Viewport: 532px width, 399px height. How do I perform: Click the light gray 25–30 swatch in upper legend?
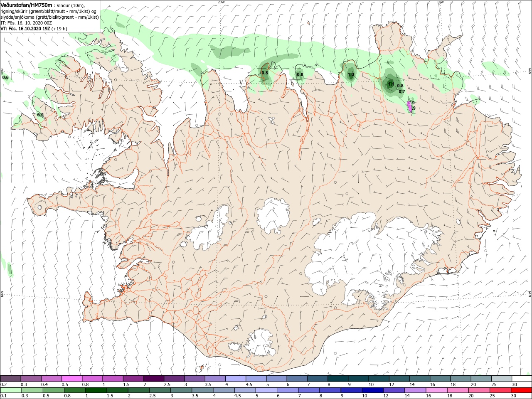pos(502,379)
